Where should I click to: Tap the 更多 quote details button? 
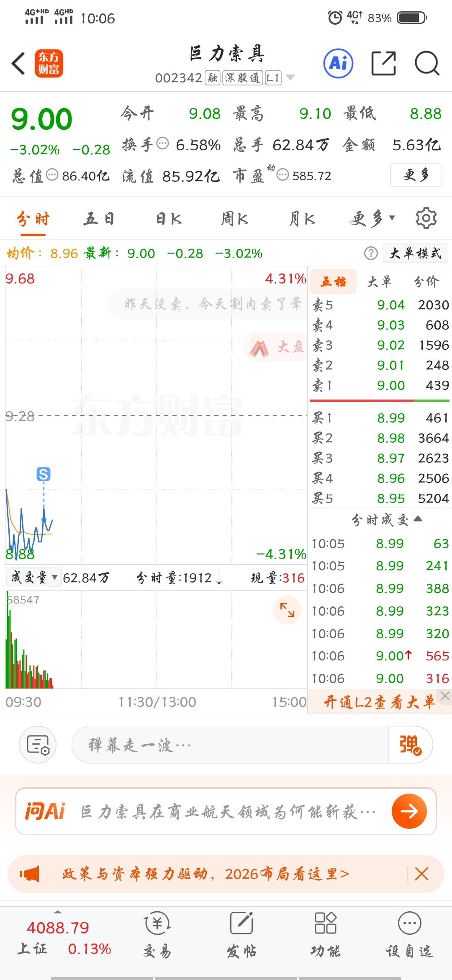pos(416,175)
